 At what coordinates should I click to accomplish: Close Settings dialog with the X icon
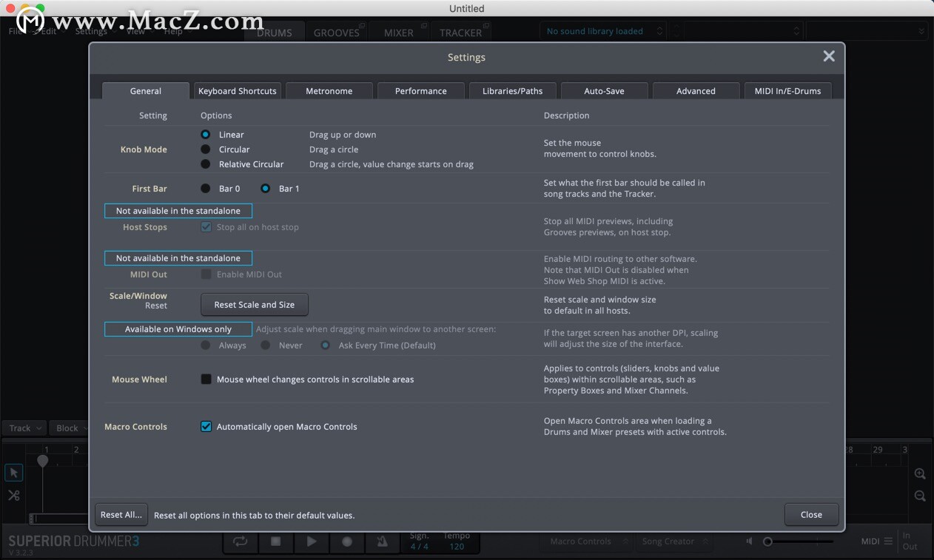click(x=829, y=56)
